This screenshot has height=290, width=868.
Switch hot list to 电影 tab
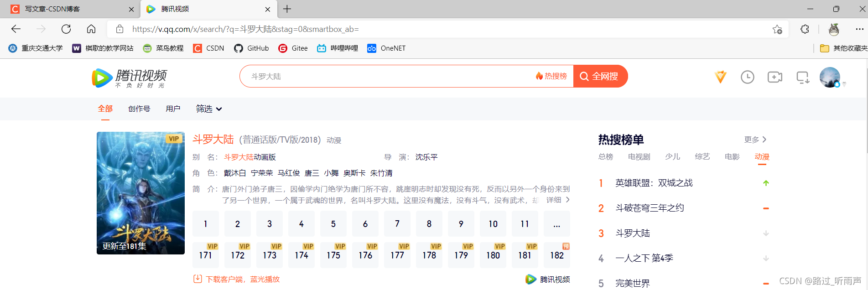(x=732, y=157)
